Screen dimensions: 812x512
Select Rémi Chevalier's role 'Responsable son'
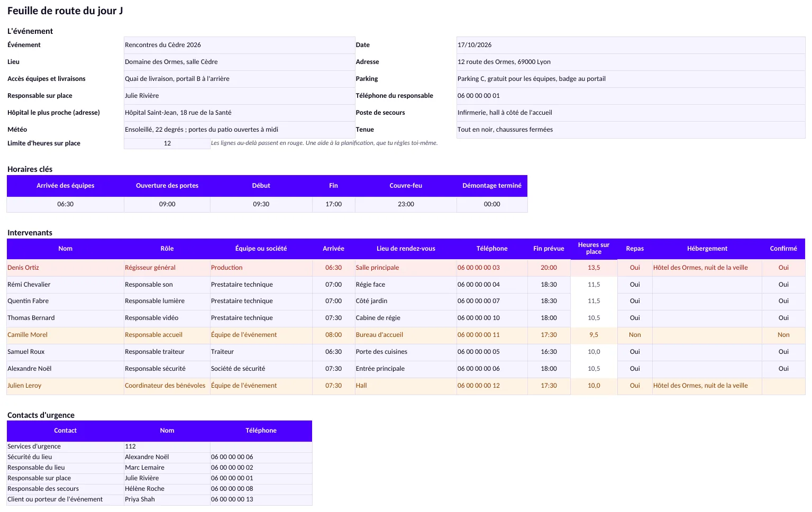[x=167, y=285]
